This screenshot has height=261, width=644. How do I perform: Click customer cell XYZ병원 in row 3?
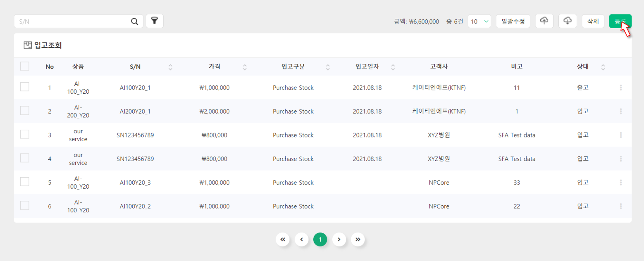[x=439, y=135]
